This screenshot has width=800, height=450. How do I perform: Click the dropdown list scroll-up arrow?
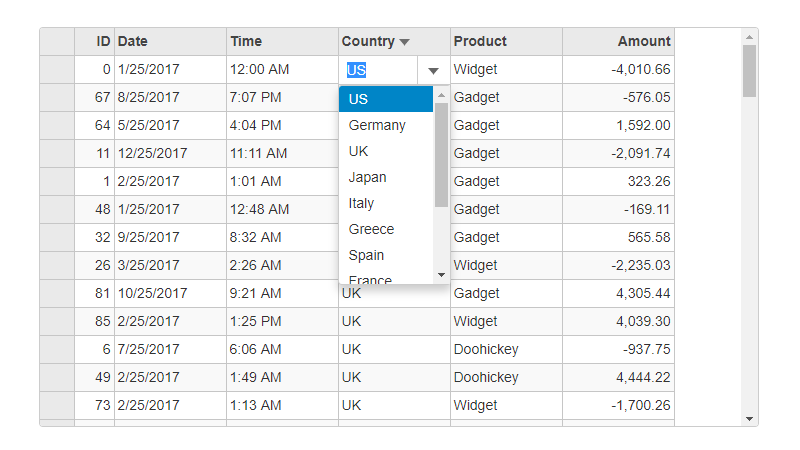(x=441, y=95)
